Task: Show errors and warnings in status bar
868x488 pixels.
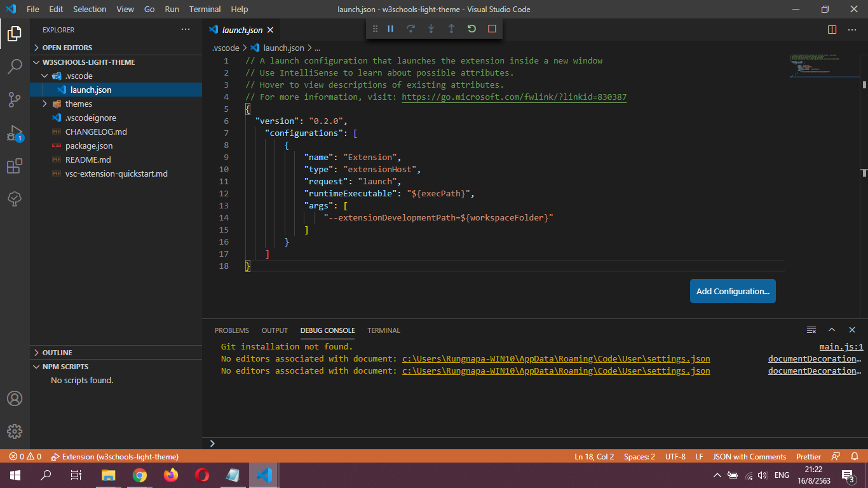Action: 25,457
